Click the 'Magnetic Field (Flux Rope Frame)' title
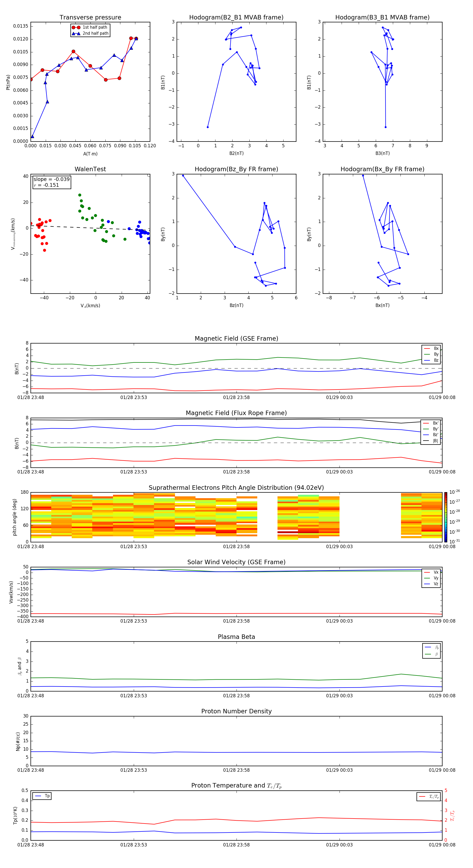The image size is (473, 868). coord(236,413)
